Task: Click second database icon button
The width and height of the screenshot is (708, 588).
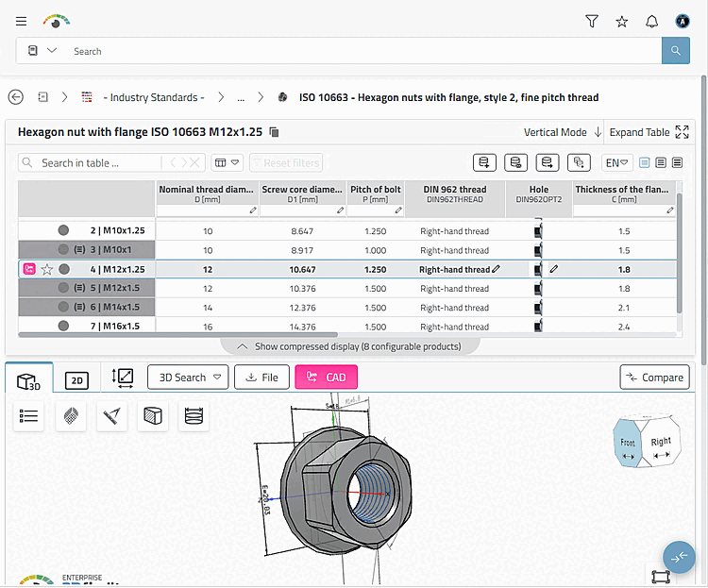Action: pos(515,162)
